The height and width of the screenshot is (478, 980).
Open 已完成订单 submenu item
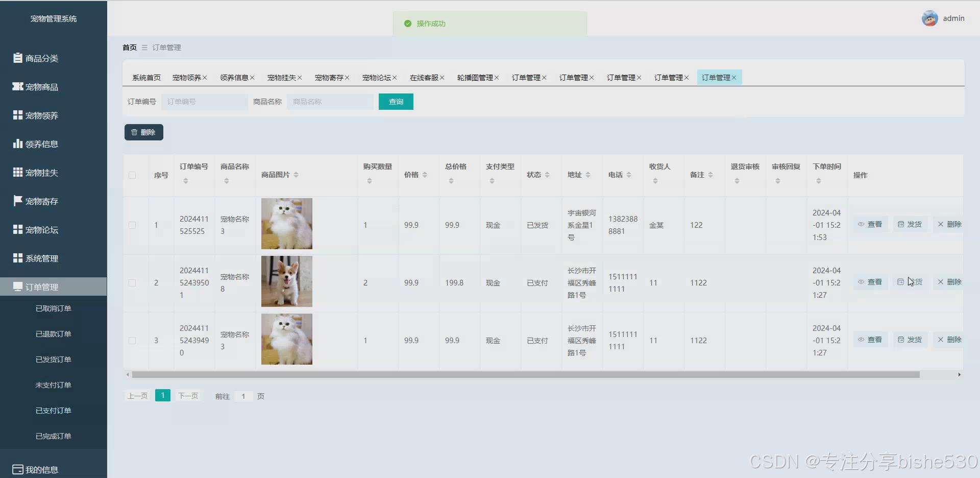click(x=53, y=436)
